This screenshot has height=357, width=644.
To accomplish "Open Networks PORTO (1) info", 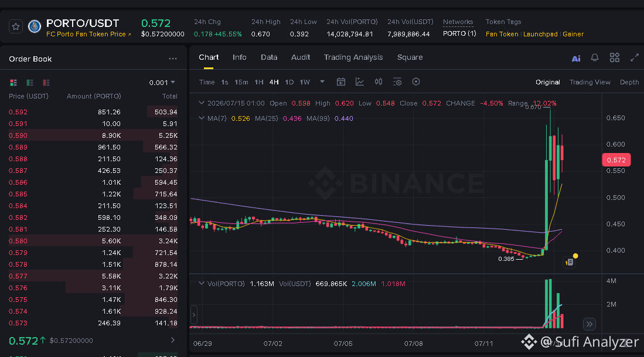I will (459, 33).
